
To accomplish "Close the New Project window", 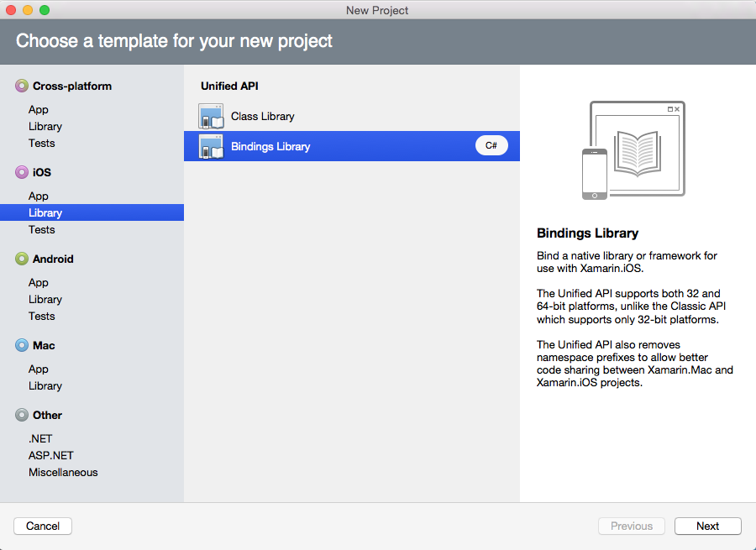I will pos(11,10).
